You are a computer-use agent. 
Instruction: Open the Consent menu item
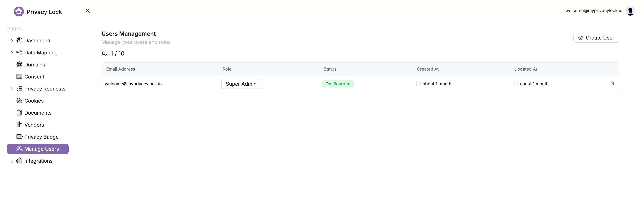click(34, 76)
